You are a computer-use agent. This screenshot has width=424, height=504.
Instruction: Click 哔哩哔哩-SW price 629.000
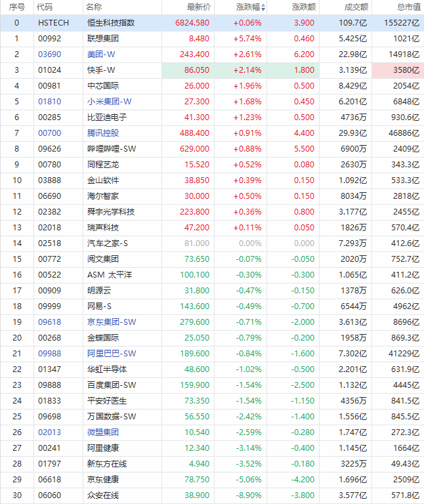click(x=194, y=149)
